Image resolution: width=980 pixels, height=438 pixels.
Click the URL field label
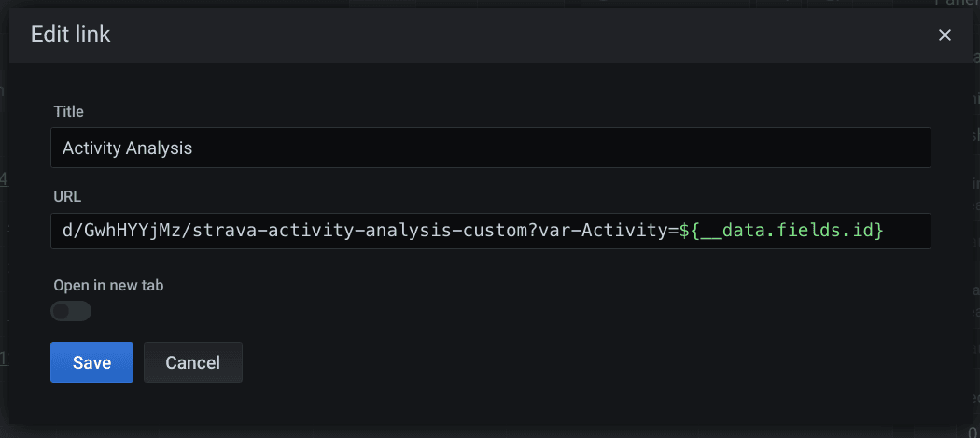click(x=68, y=196)
